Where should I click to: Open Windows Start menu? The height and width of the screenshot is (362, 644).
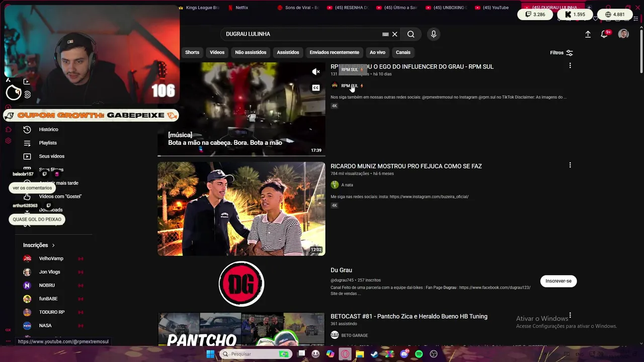click(210, 354)
